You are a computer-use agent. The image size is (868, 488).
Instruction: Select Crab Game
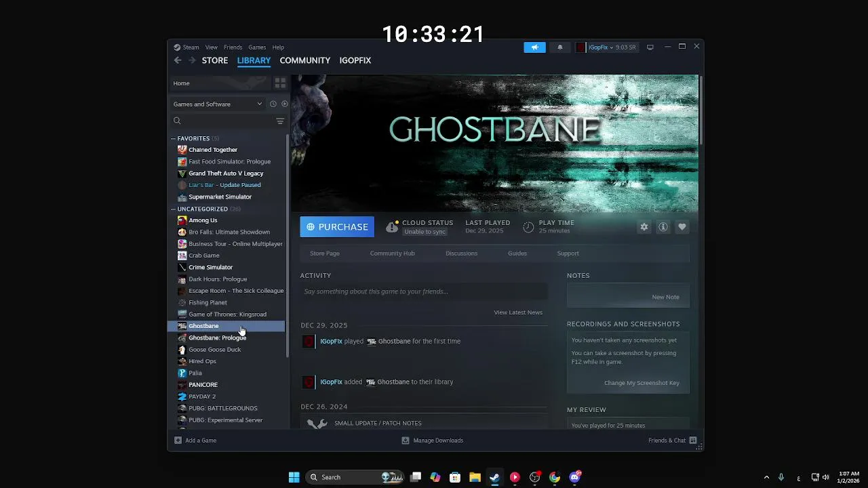(204, 256)
